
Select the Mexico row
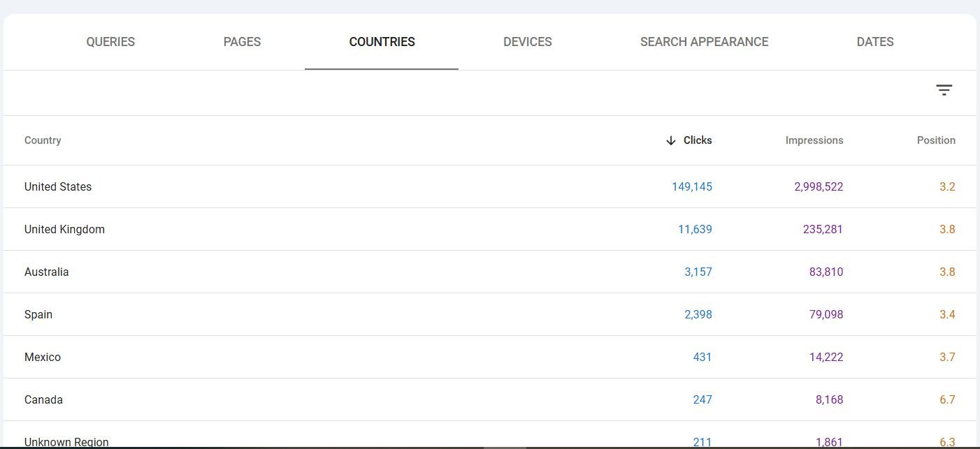489,357
